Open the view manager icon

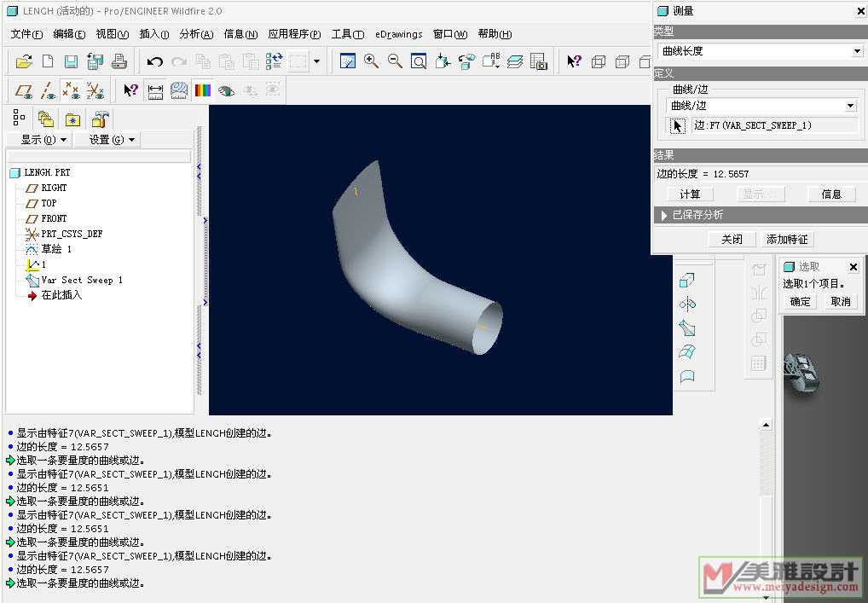point(539,61)
